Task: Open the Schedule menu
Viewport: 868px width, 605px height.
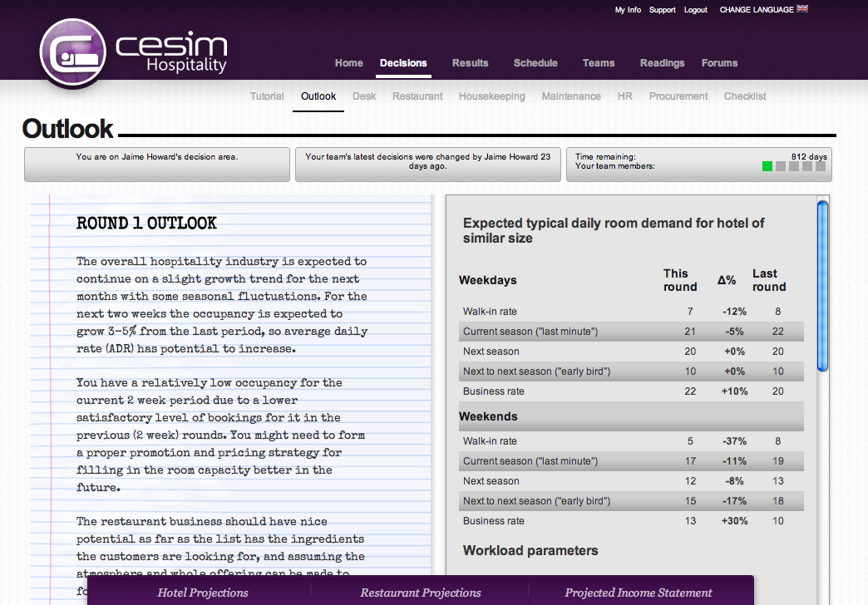Action: click(x=535, y=63)
